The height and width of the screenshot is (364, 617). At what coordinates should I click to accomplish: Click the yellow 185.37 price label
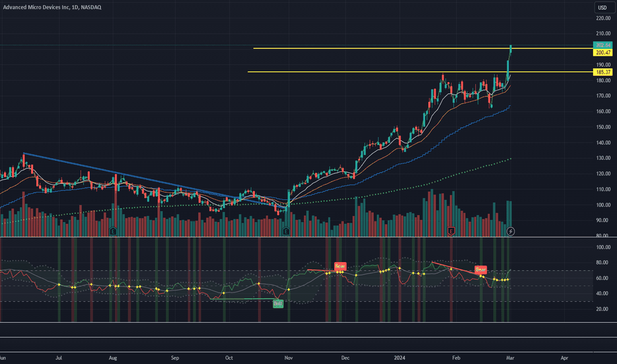[603, 72]
